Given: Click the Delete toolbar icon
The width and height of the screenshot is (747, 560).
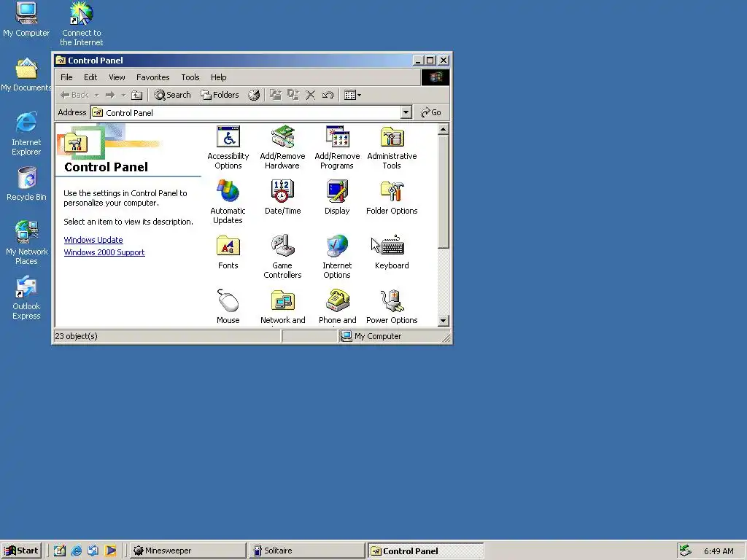Looking at the screenshot, I should pyautogui.click(x=310, y=95).
